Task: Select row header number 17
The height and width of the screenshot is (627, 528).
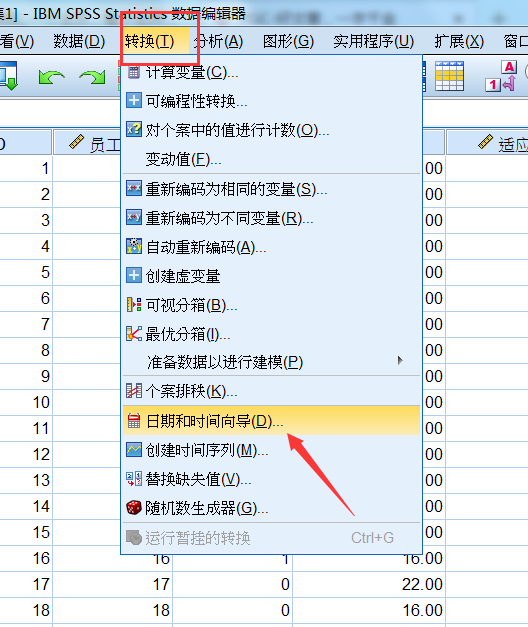Action: [x=26, y=584]
